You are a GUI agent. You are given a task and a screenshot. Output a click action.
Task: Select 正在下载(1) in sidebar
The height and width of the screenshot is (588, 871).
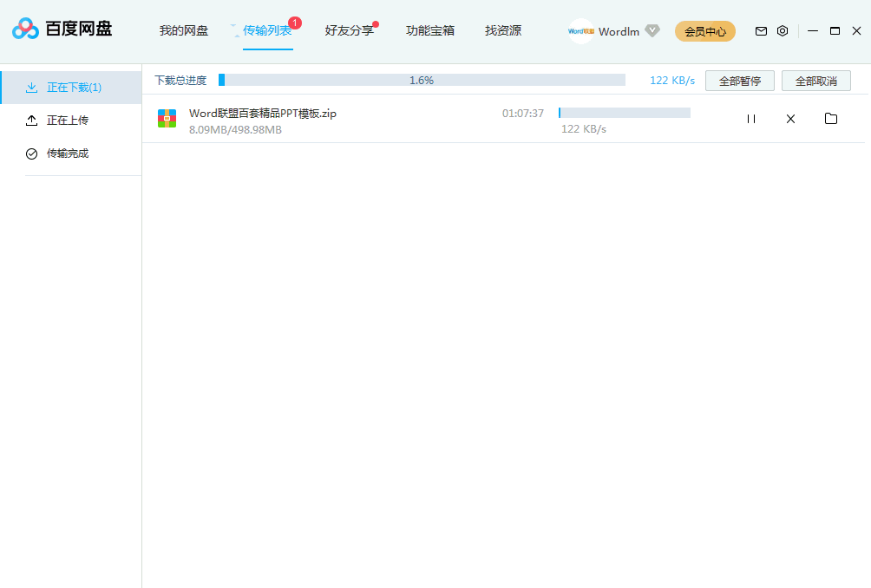tap(71, 88)
